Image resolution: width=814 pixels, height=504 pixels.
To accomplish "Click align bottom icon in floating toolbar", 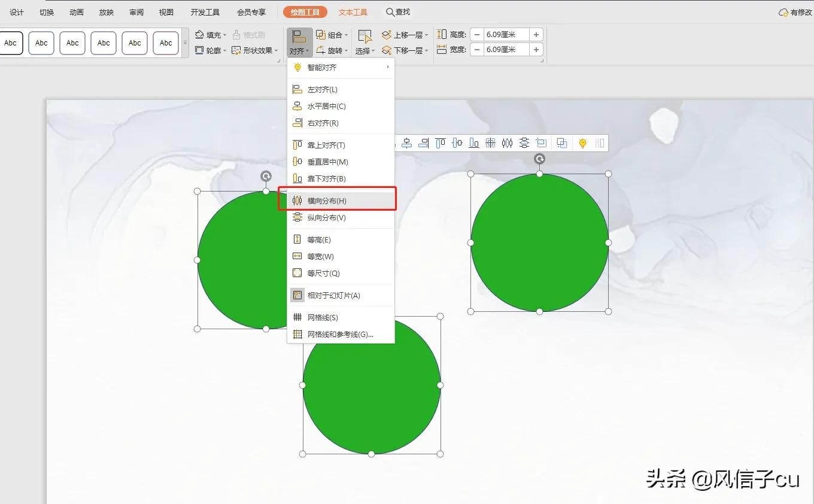I will click(x=474, y=143).
